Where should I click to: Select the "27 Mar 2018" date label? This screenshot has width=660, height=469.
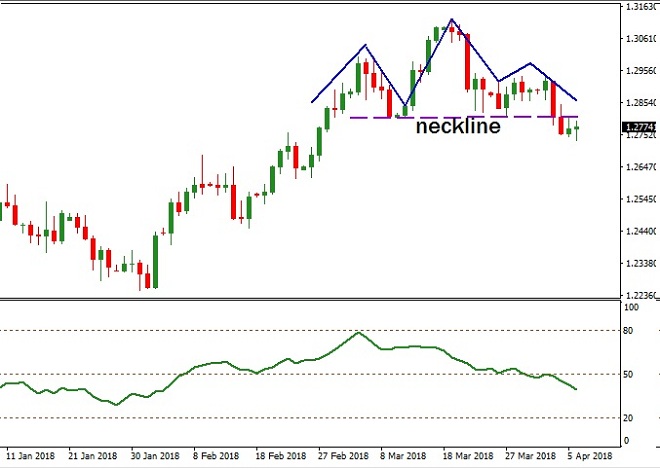point(530,456)
